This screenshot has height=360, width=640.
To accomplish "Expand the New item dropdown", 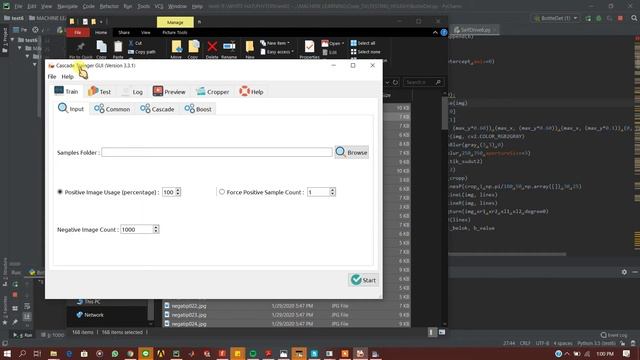I will click(275, 43).
